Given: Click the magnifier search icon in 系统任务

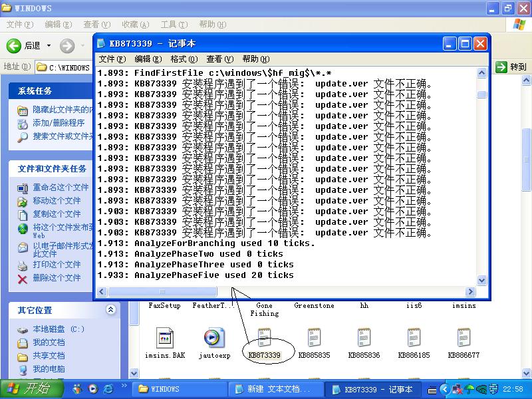Looking at the screenshot, I should click(x=23, y=137).
